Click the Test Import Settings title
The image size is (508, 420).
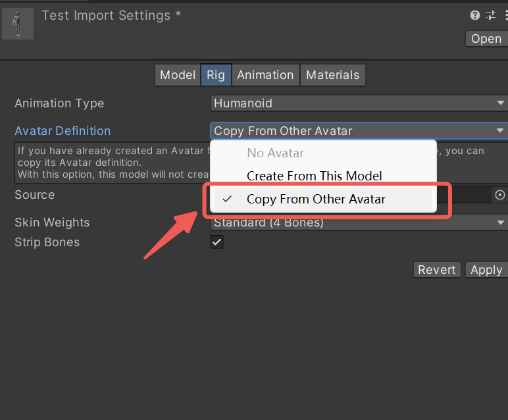pos(111,16)
